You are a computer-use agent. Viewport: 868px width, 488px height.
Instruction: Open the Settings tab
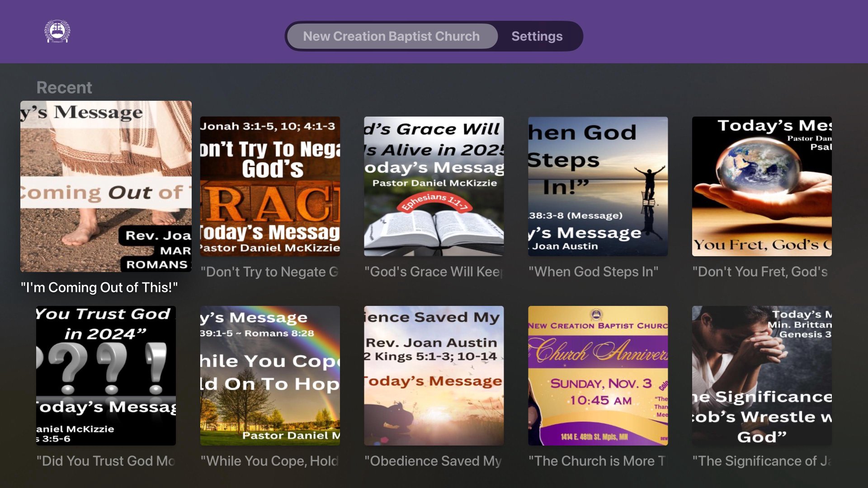tap(537, 36)
